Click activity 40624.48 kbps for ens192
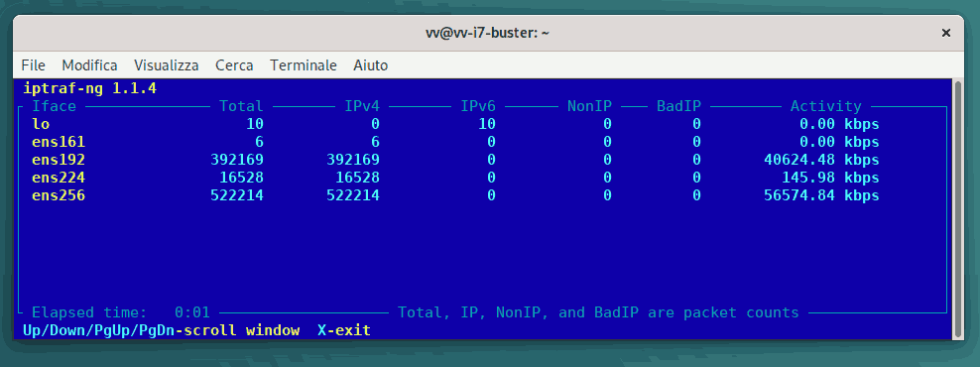980x367 pixels. coord(821,160)
